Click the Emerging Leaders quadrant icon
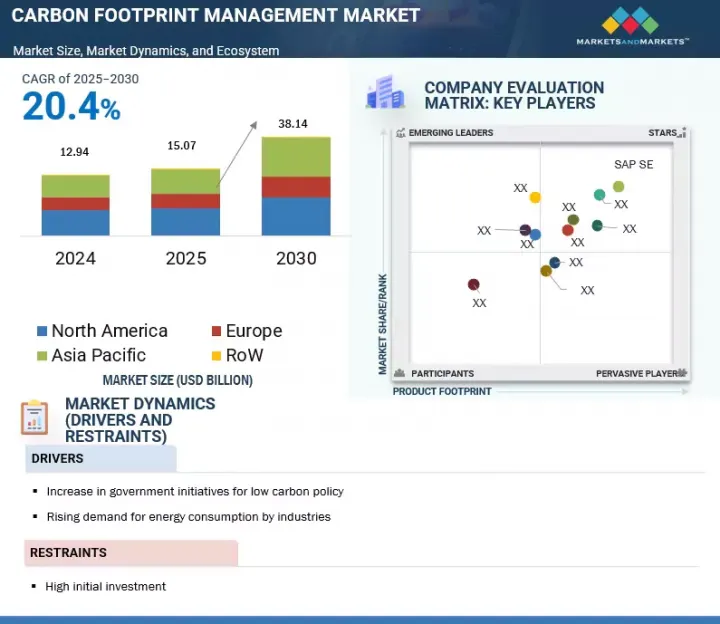The width and height of the screenshot is (720, 624). 400,133
